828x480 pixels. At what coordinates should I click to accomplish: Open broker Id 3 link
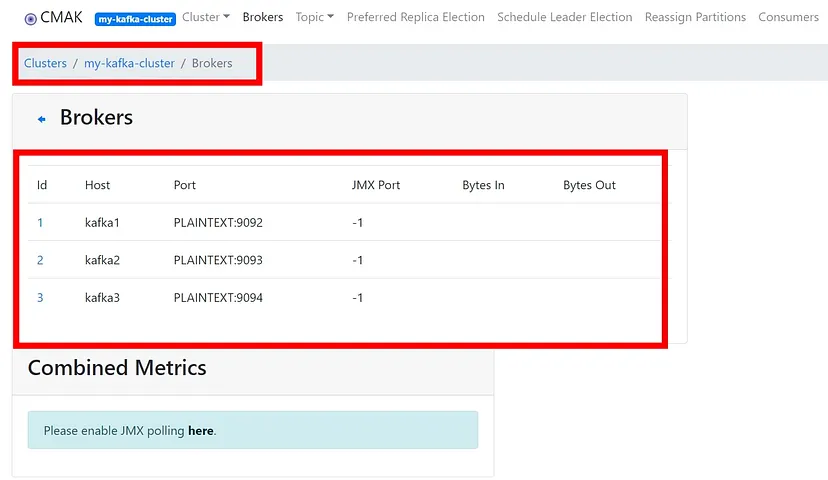[x=40, y=298]
